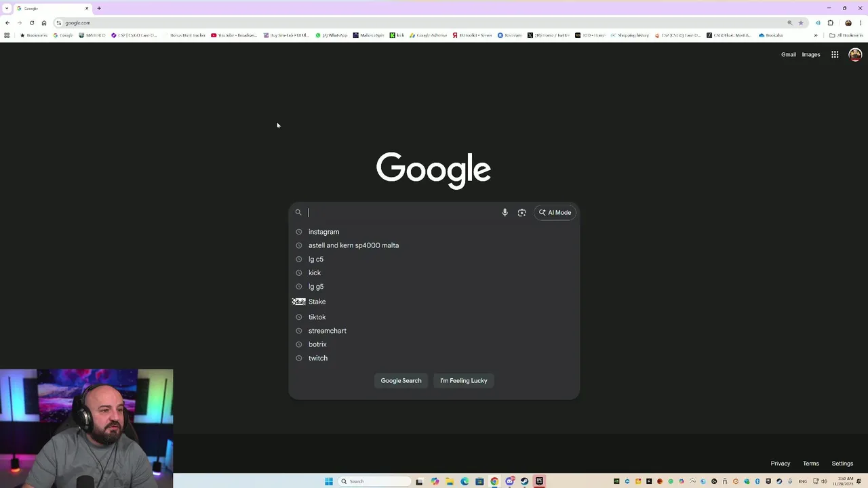Open the YouTube bookmark
The image size is (868, 488).
[235, 35]
